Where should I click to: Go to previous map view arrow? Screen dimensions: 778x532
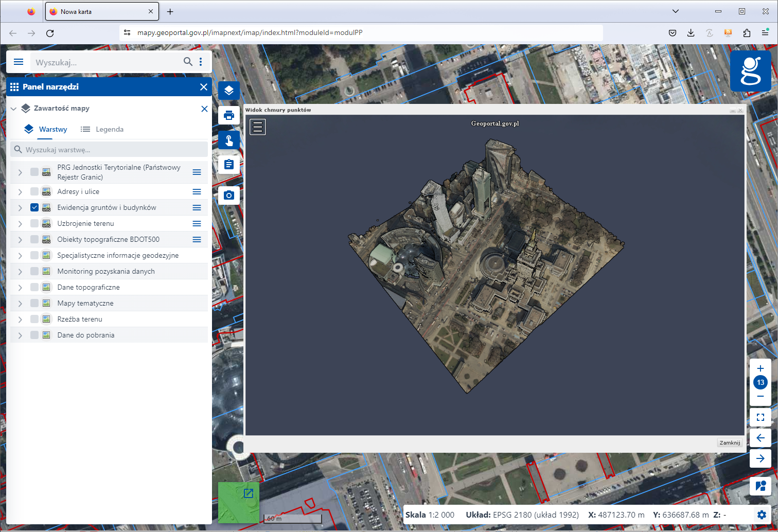pyautogui.click(x=761, y=438)
